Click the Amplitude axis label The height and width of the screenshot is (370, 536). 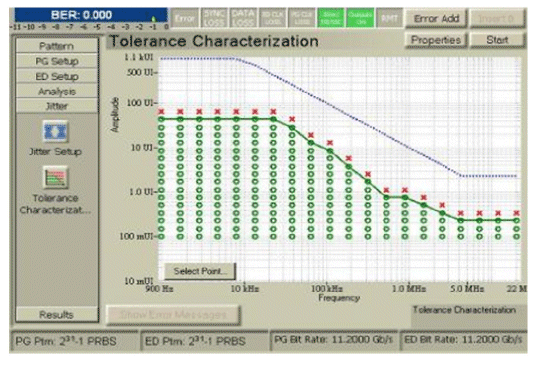click(115, 115)
